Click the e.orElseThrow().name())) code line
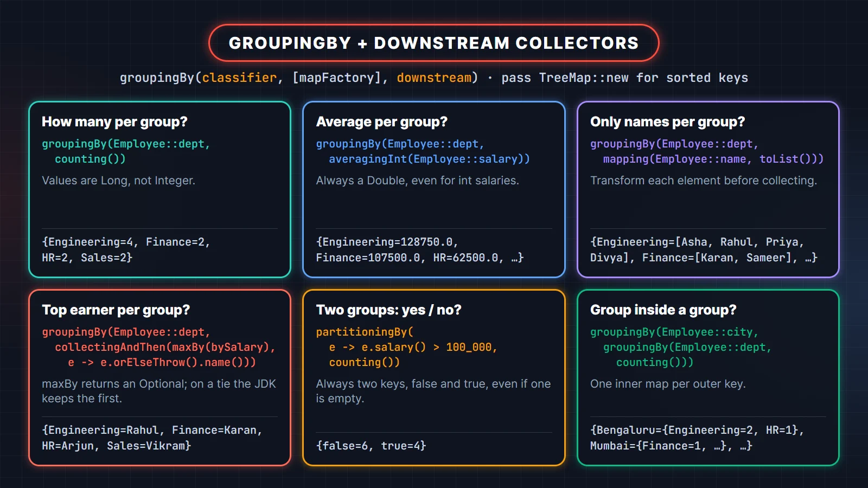This screenshot has width=868, height=488. pos(162,362)
